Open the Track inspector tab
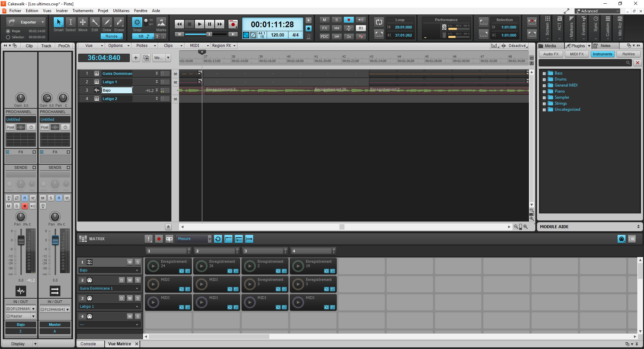Viewport: 644px width, 349px height. coord(46,46)
